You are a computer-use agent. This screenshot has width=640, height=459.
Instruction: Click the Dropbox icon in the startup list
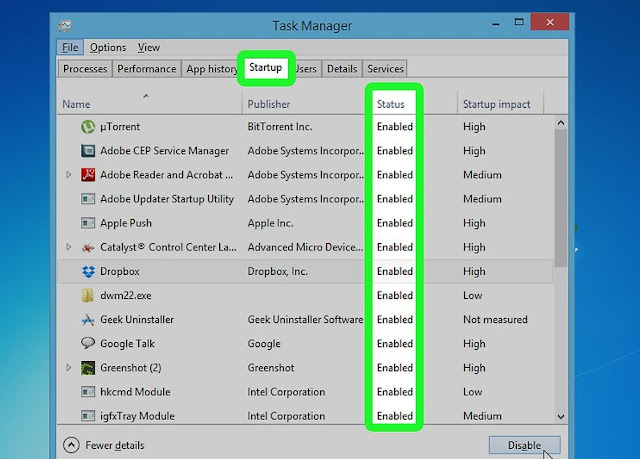pos(88,271)
